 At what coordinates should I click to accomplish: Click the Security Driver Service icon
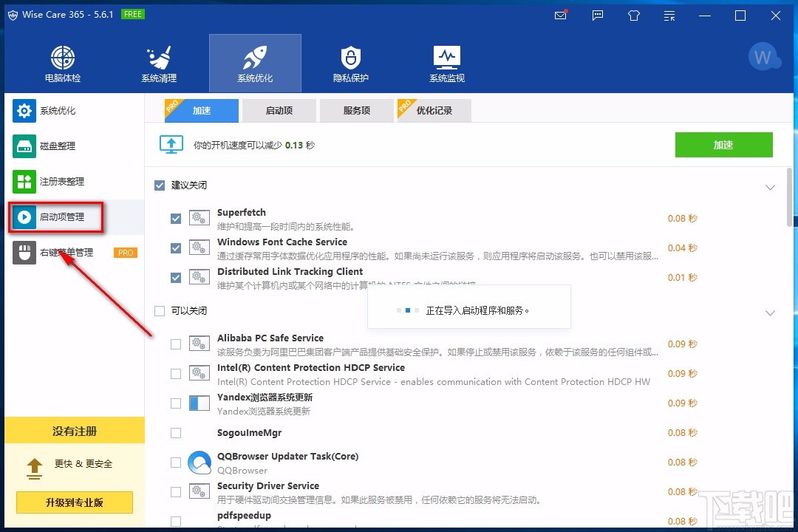pyautogui.click(x=199, y=491)
